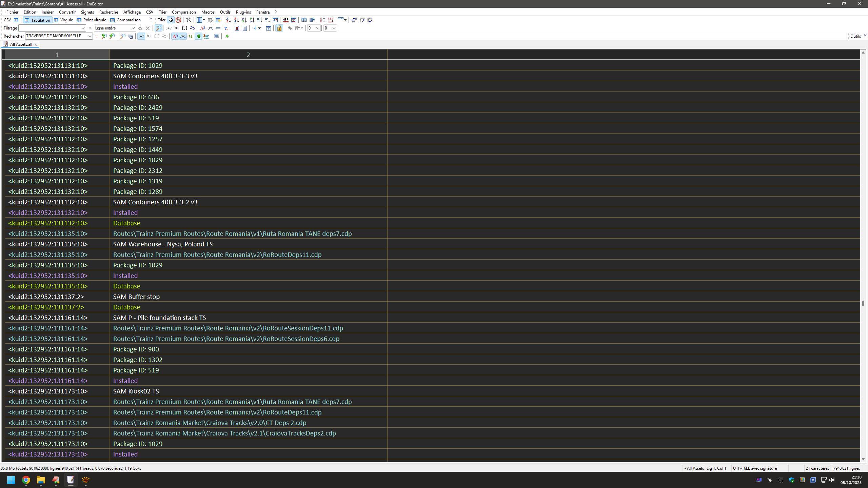Refresh the filter results

pyautogui.click(x=140, y=28)
